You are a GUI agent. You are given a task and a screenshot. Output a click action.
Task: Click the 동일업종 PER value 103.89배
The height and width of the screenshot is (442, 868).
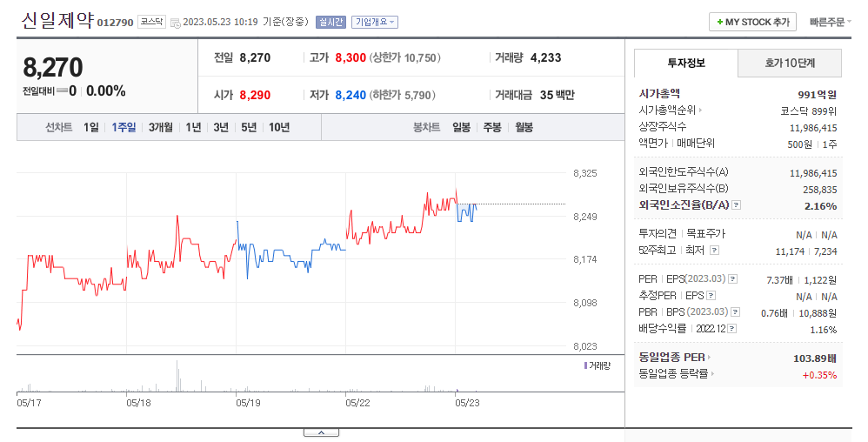(x=815, y=358)
